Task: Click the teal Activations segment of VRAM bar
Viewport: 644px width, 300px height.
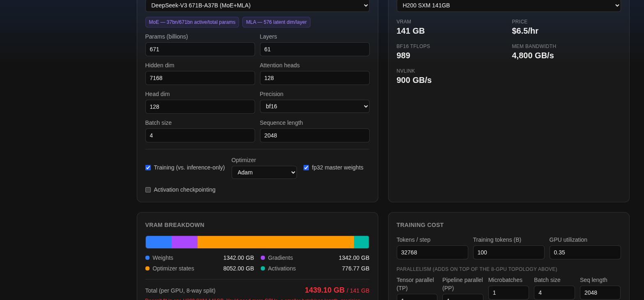Action: coord(361,242)
